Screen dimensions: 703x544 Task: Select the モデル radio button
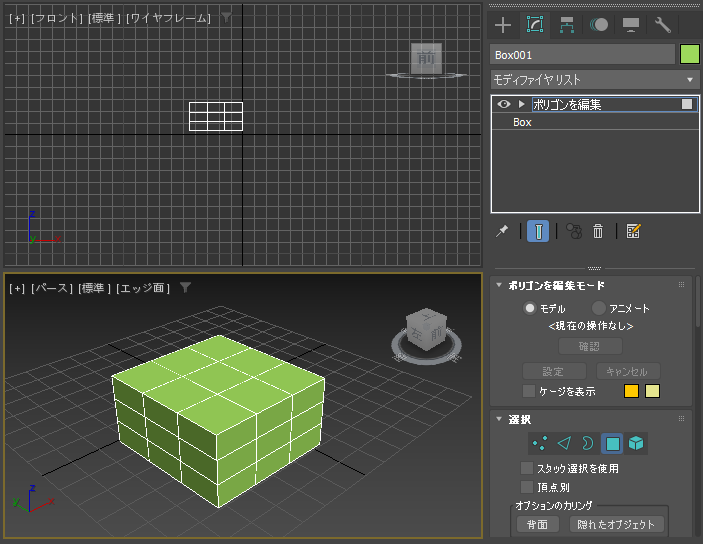(530, 308)
